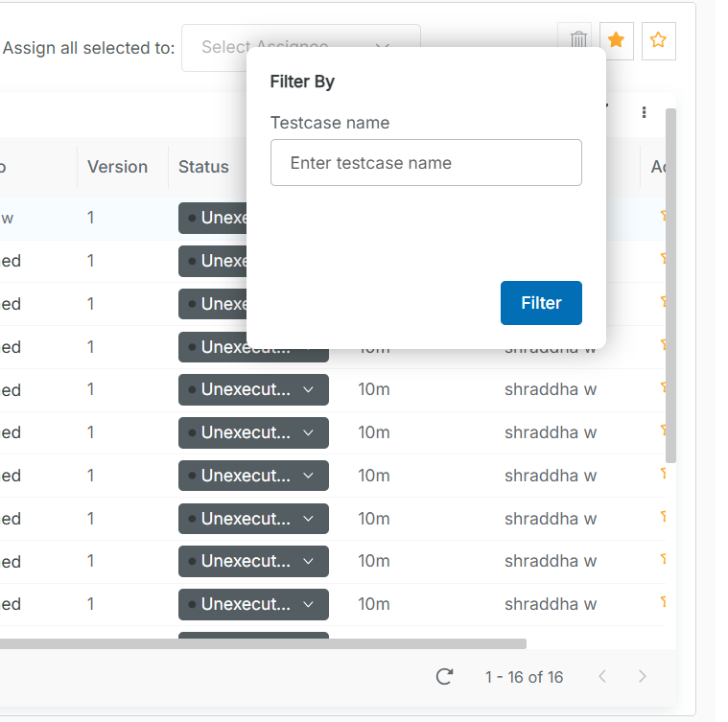Go to the next page arrow

[643, 677]
